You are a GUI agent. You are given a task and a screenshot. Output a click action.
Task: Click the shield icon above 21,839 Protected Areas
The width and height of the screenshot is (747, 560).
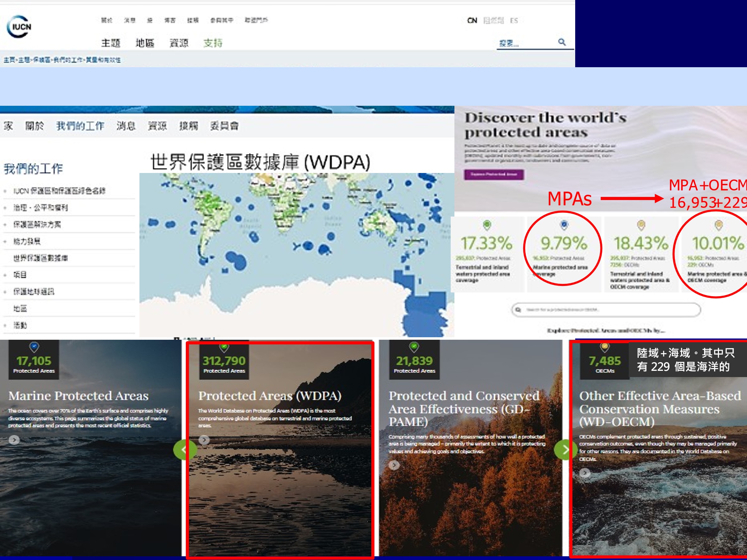[x=414, y=347]
